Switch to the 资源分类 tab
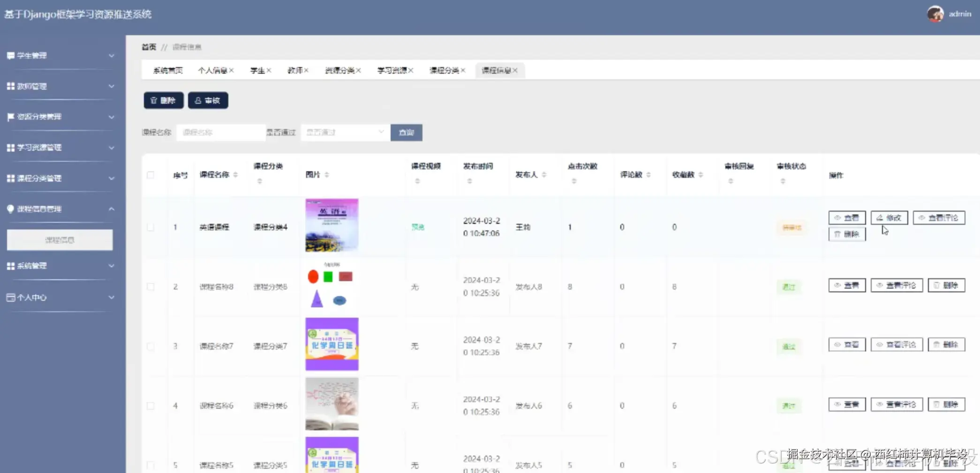The width and height of the screenshot is (980, 473). point(339,70)
